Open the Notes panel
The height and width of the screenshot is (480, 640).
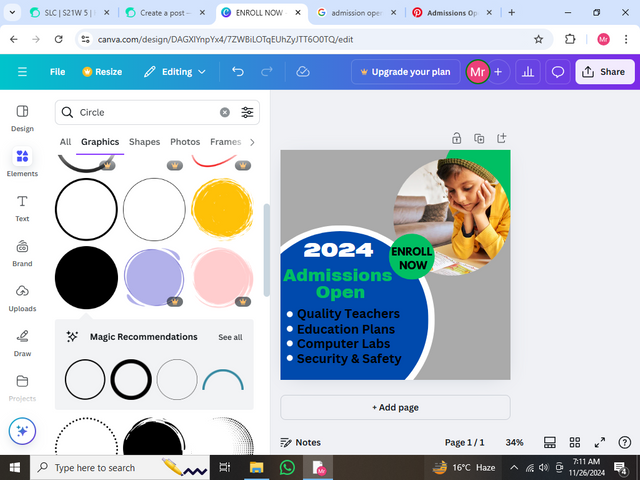[x=301, y=442]
